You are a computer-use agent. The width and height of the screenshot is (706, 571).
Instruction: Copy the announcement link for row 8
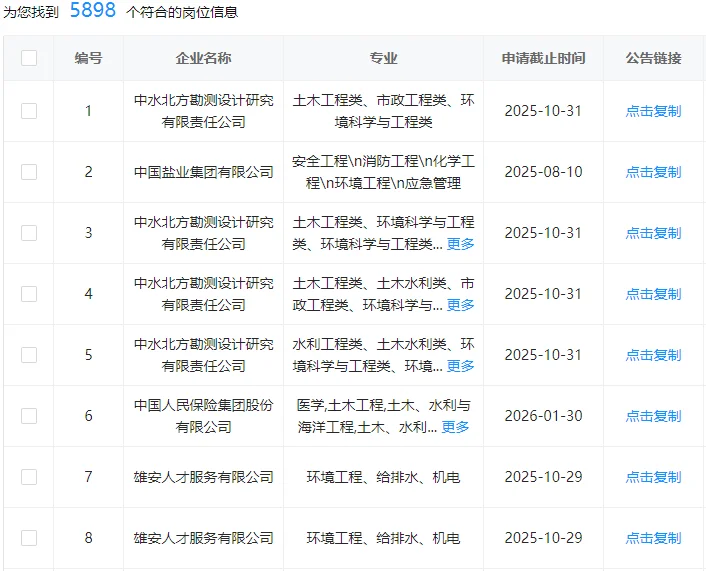653,538
